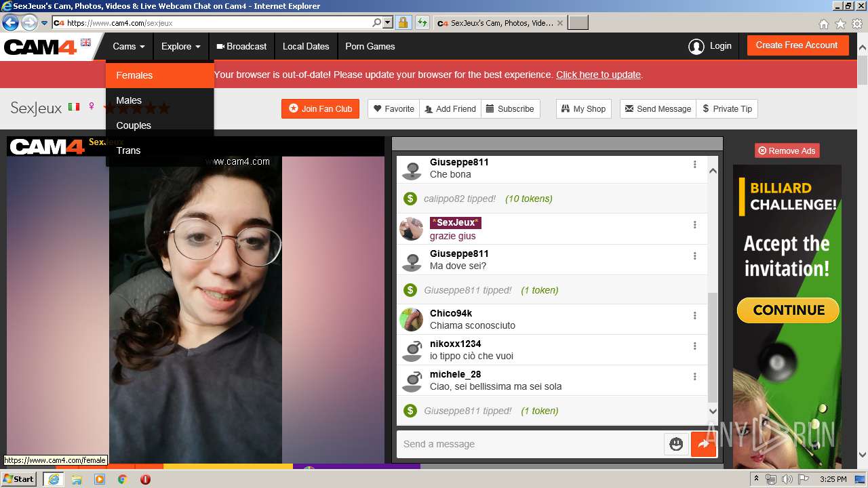Image resolution: width=868 pixels, height=488 pixels.
Task: Click the Login user avatar icon
Action: click(696, 46)
